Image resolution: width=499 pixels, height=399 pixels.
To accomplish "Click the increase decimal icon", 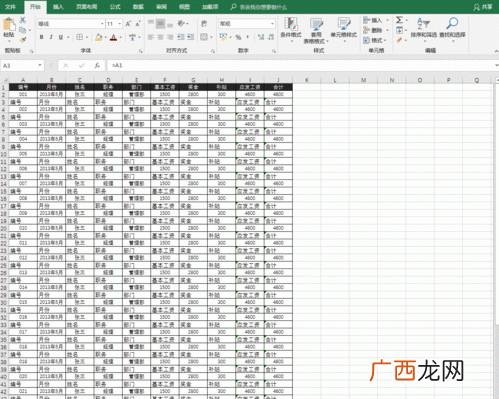I will pyautogui.click(x=261, y=37).
